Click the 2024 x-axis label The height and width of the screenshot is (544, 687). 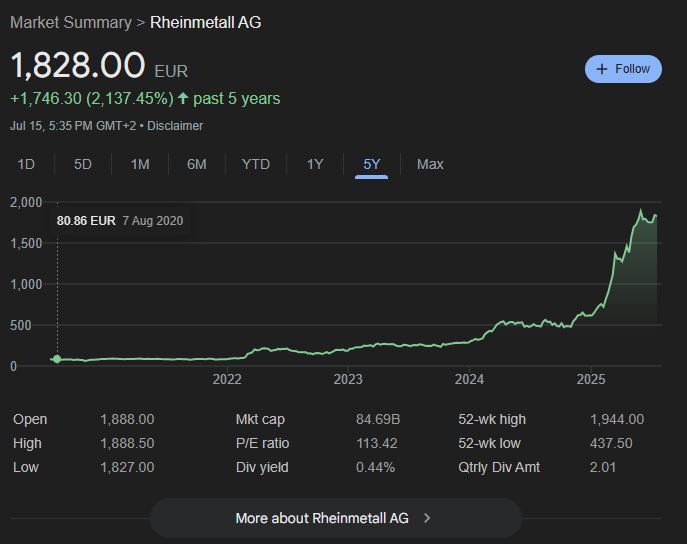469,379
